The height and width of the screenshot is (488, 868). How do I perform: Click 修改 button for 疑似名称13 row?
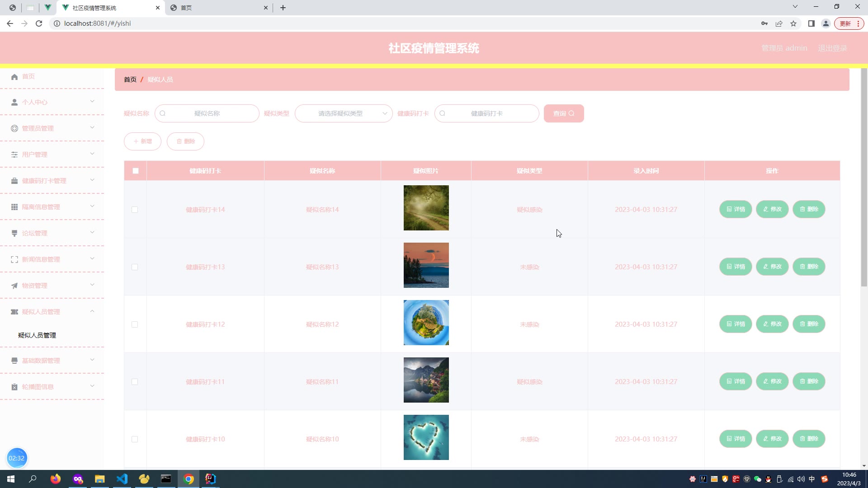pos(772,267)
